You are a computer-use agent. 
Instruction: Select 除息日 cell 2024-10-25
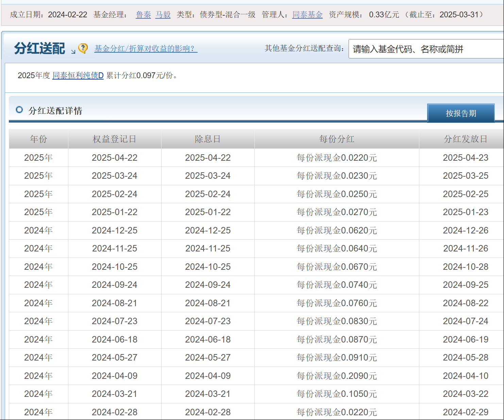point(208,267)
